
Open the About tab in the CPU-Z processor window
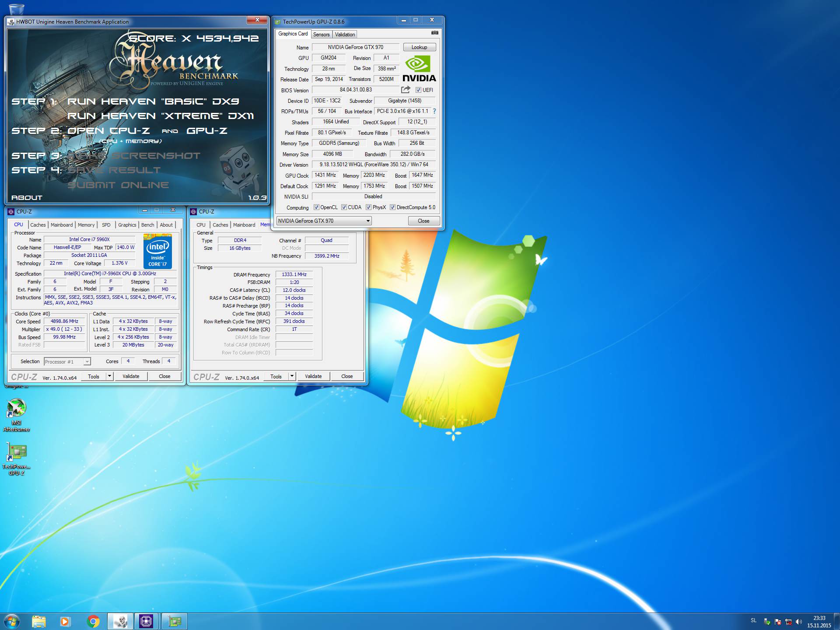(166, 225)
